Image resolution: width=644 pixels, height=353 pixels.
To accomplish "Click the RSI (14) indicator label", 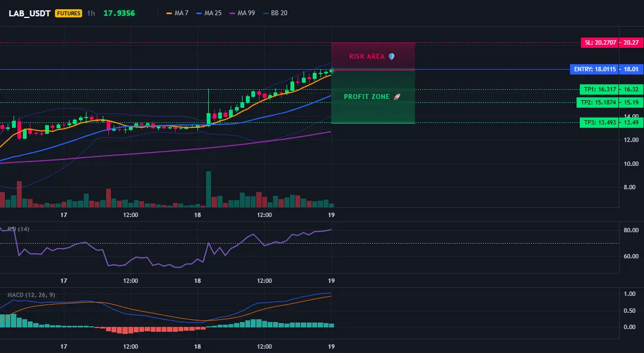I will click(x=18, y=229).
